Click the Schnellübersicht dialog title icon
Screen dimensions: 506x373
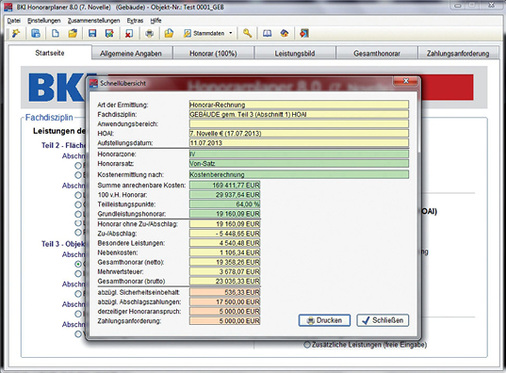click(94, 83)
